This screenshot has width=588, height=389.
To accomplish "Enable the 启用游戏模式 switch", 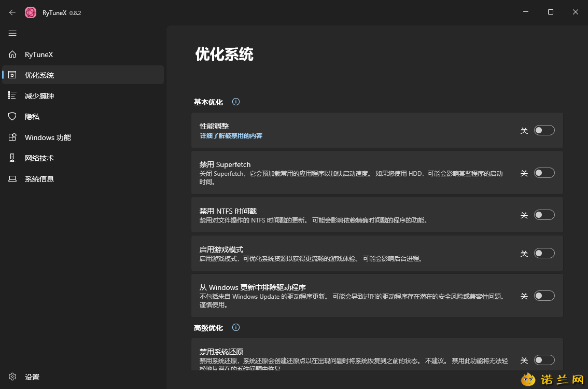I will tap(544, 253).
